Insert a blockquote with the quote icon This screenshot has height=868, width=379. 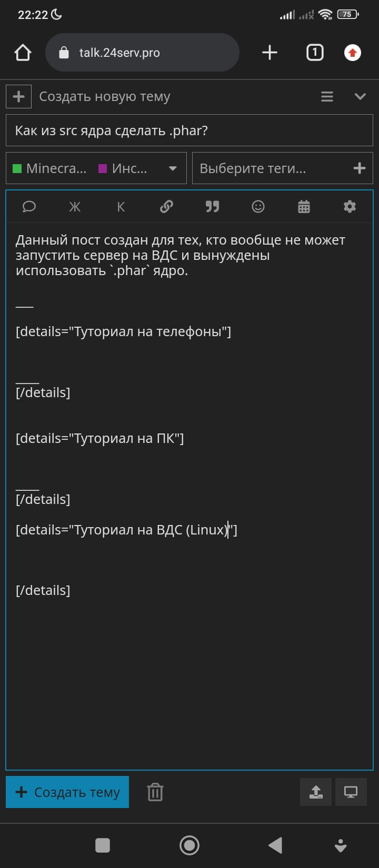(212, 207)
